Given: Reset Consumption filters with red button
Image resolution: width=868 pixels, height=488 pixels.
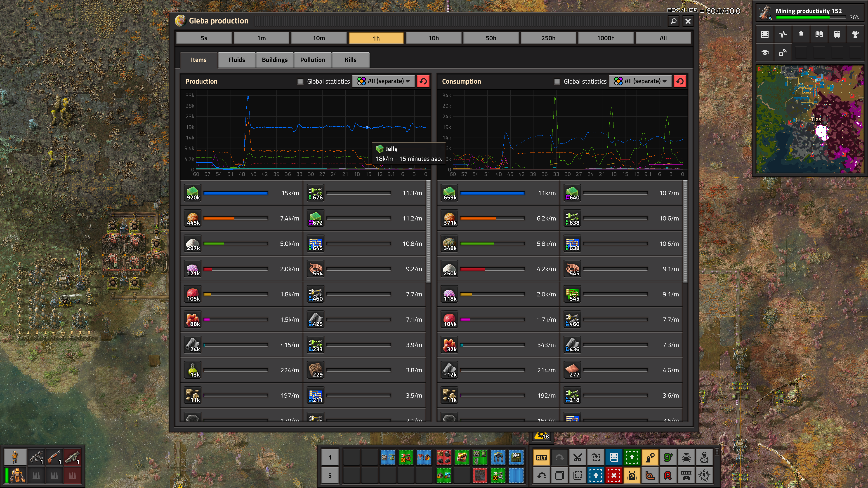Looking at the screenshot, I should pyautogui.click(x=680, y=81).
